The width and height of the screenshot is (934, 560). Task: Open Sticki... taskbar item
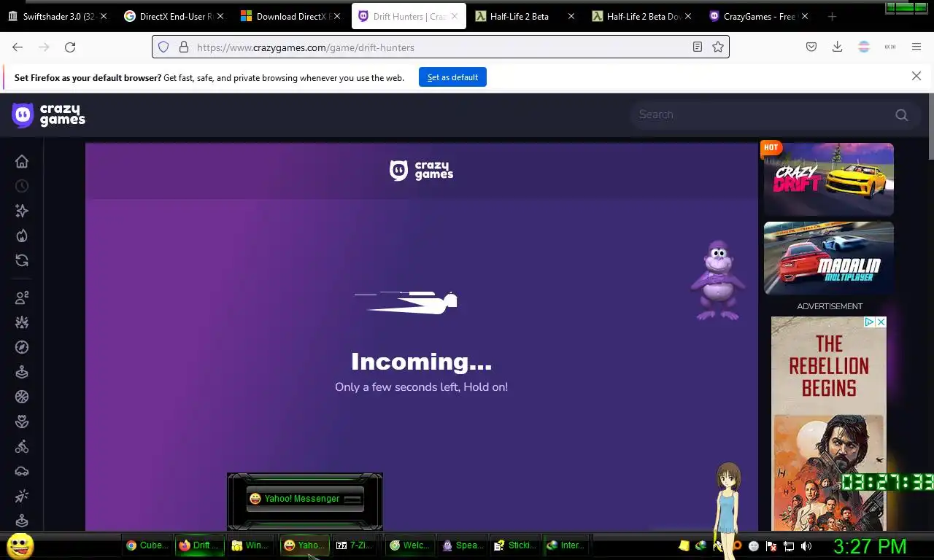[515, 545]
